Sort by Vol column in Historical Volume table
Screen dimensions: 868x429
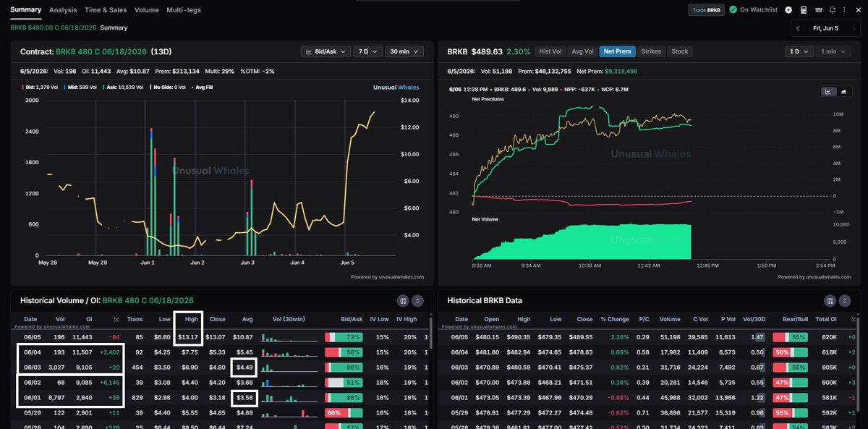point(60,319)
